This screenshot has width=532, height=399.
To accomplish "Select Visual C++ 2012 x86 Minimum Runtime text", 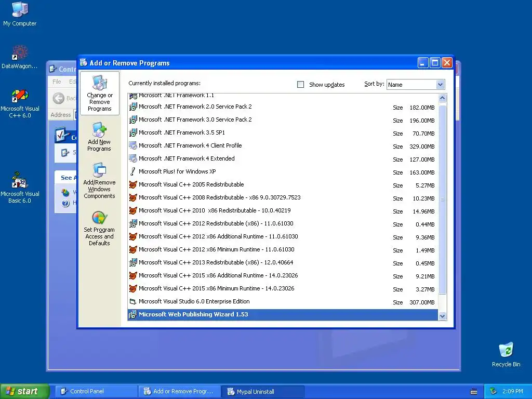I will coord(217,249).
